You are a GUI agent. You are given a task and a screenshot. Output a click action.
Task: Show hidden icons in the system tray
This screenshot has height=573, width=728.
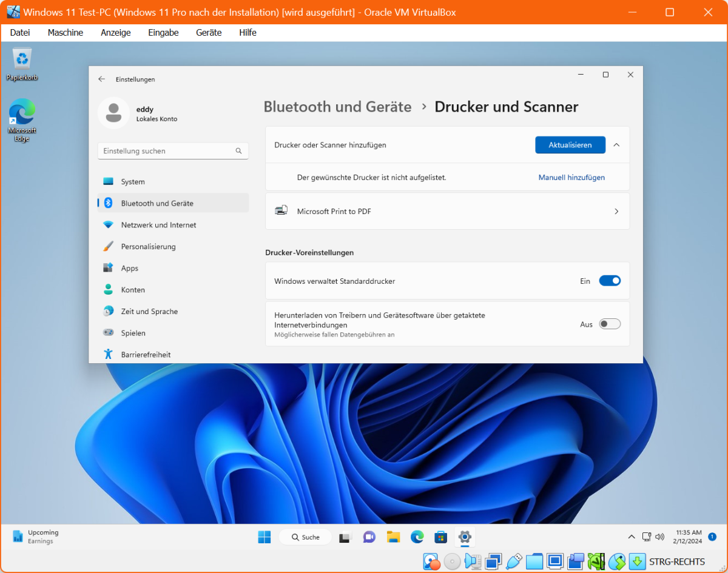pyautogui.click(x=632, y=537)
